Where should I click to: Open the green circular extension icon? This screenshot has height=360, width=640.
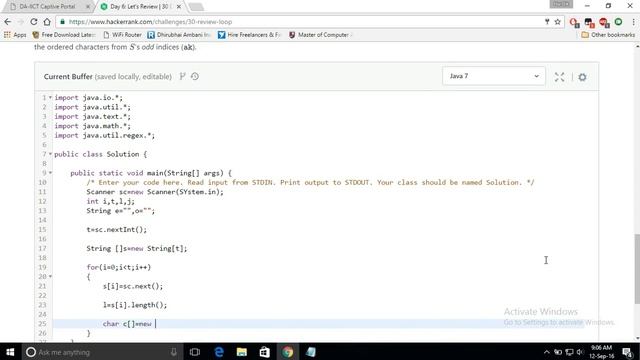point(618,22)
